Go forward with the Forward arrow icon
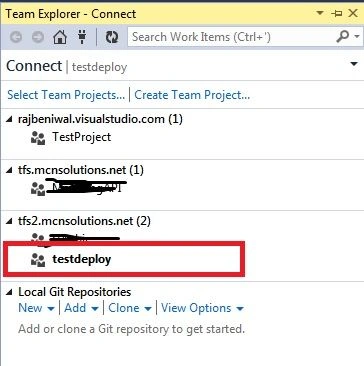Screen dimensions: 364x366 [38, 37]
